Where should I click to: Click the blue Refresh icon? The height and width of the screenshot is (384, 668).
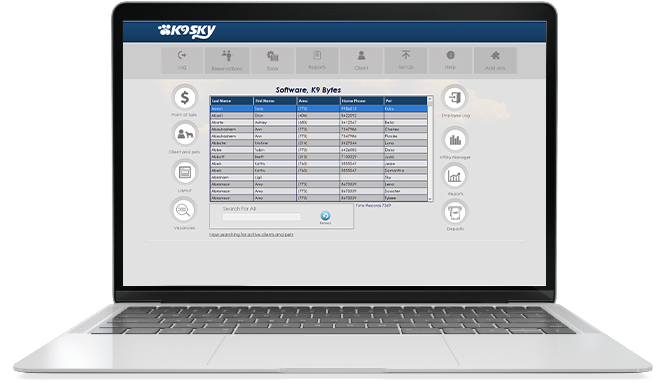coord(325,216)
